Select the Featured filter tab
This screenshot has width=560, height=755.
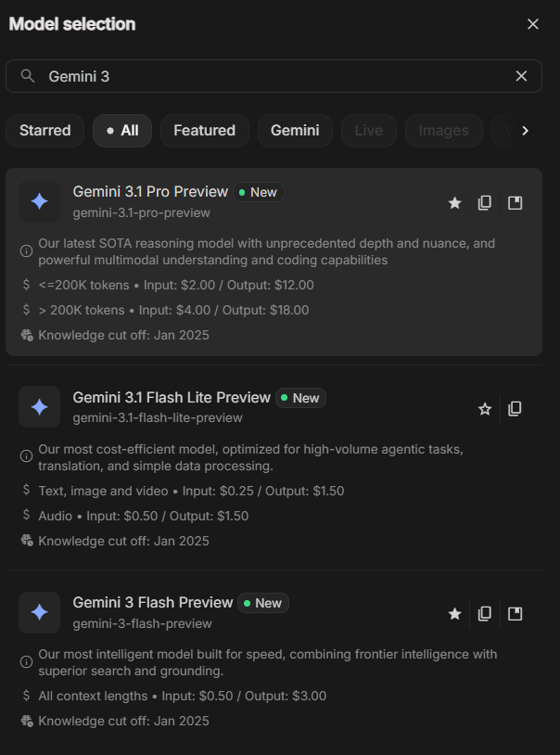pos(204,131)
